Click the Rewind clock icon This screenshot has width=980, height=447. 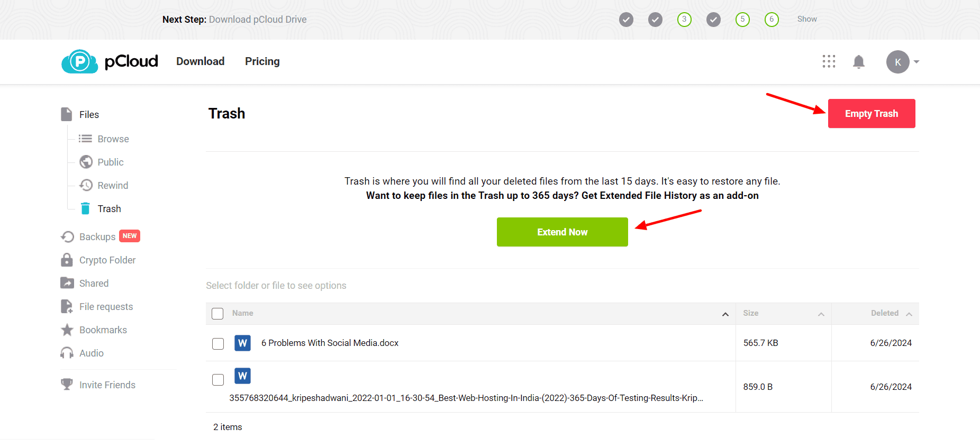click(86, 185)
